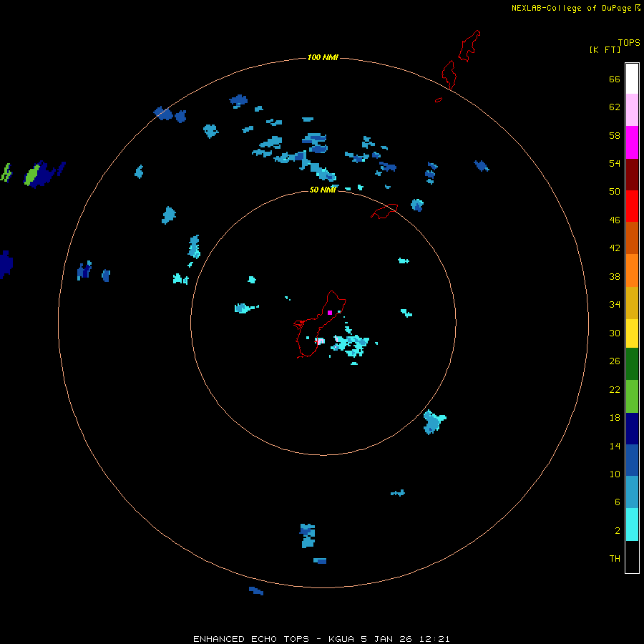This screenshot has height=644, width=644.
Task: Click the 10 legend value
Action: point(615,474)
